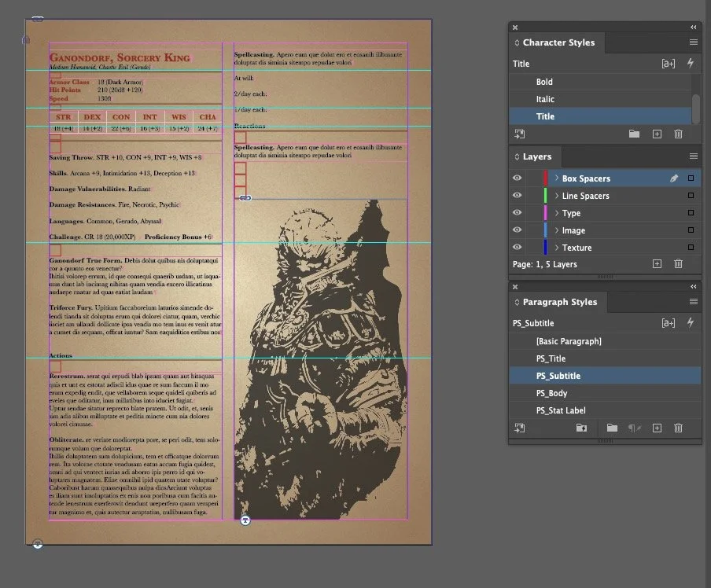Click selection square on Line Spacers layer

tap(691, 196)
